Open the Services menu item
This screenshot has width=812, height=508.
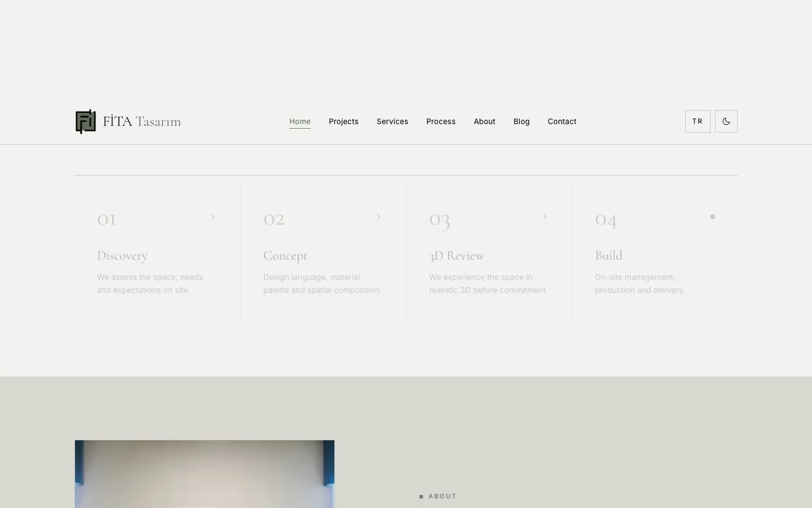[392, 121]
